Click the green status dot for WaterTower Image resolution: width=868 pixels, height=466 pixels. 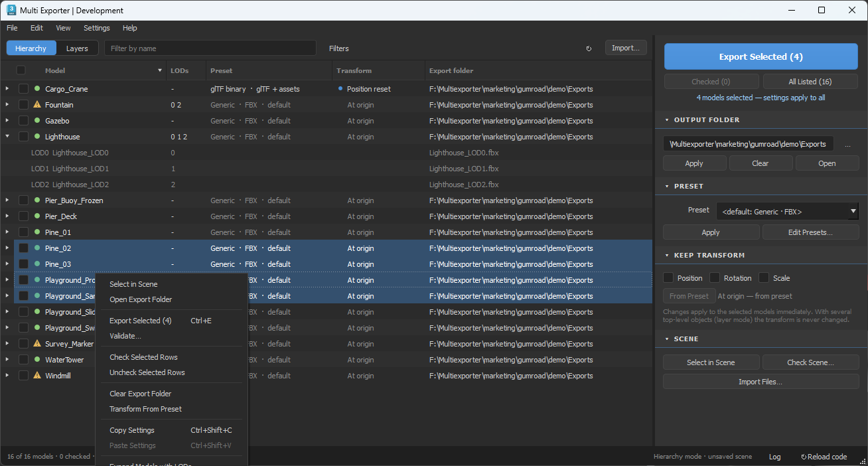click(37, 359)
